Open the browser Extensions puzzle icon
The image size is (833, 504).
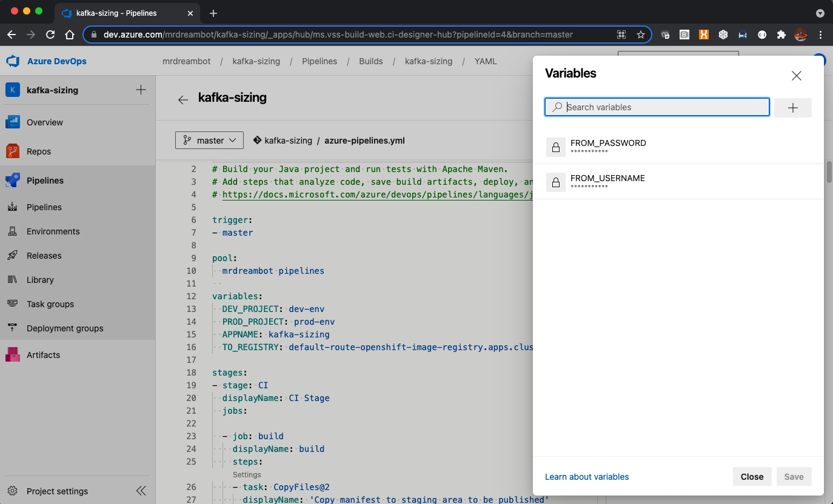[x=781, y=35]
